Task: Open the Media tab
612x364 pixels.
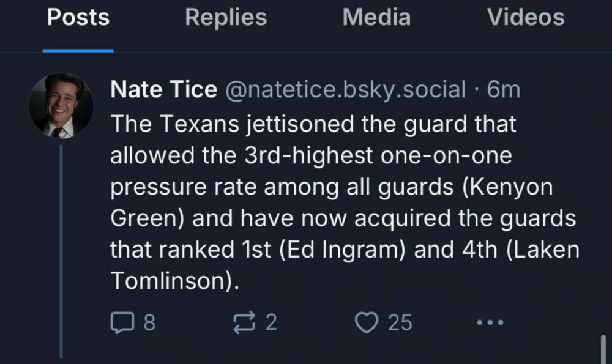Action: (x=376, y=17)
